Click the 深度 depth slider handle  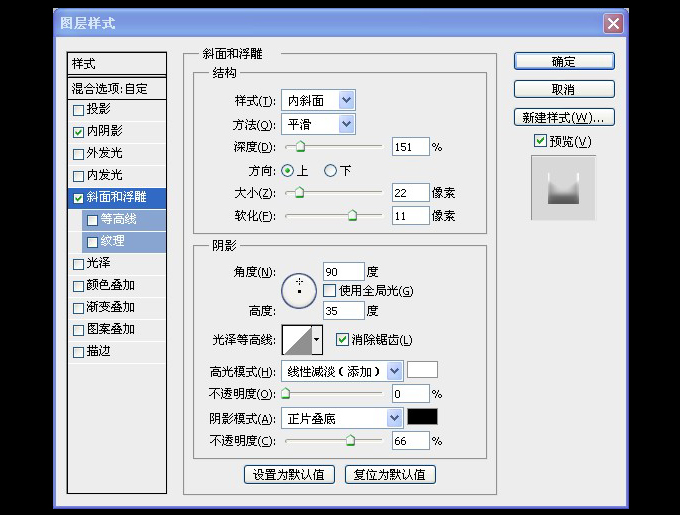(300, 147)
